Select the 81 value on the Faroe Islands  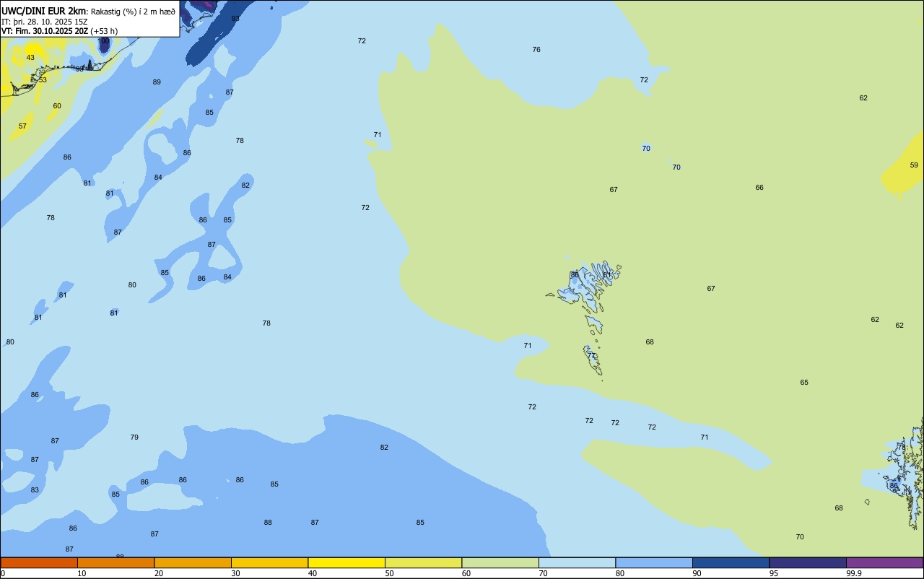coord(607,274)
